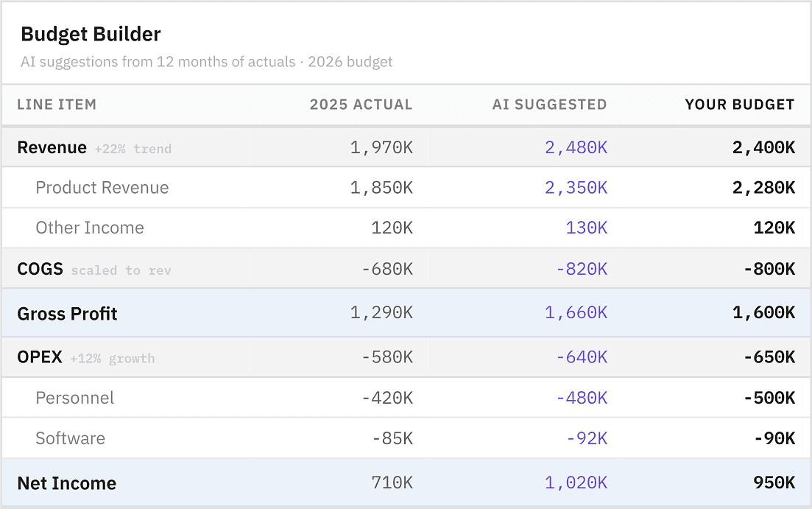
Task: Click Software budget cell -90K
Action: [x=774, y=438]
